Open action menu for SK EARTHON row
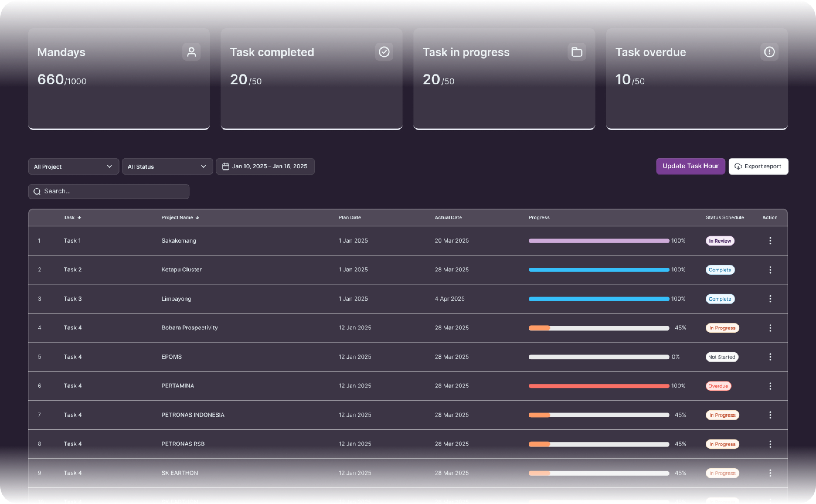Image resolution: width=816 pixels, height=504 pixels. pyautogui.click(x=770, y=473)
